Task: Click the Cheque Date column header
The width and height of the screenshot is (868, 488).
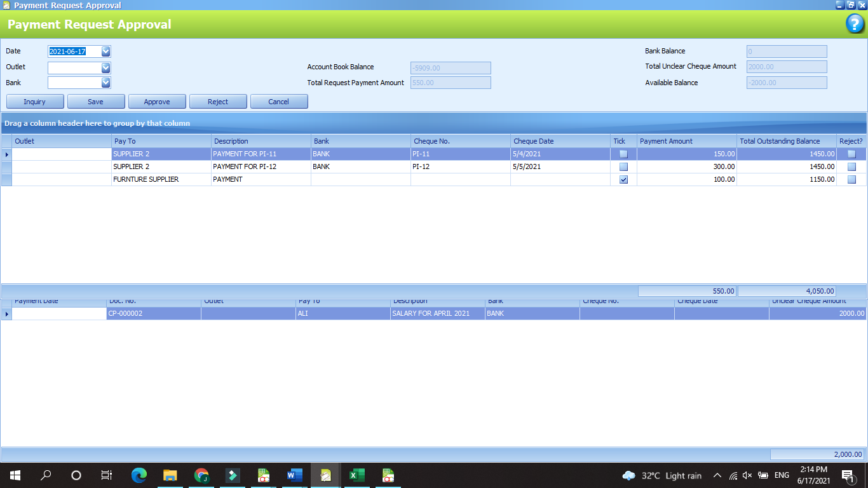Action: [559, 141]
